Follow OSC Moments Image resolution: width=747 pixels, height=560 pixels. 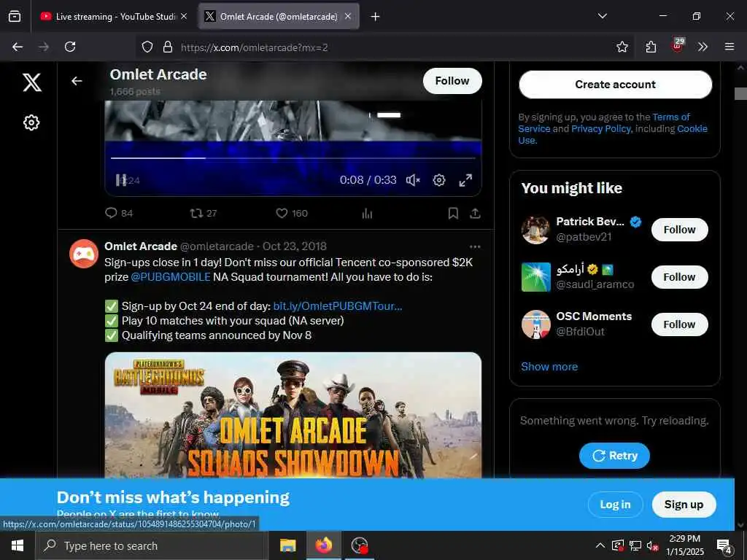(x=679, y=324)
